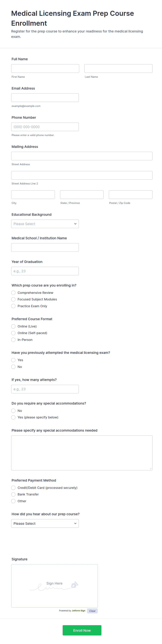Viewport: 162px width, 644px height.
Task: Select Yes for previous exam attempt
Action: [x=14, y=360]
